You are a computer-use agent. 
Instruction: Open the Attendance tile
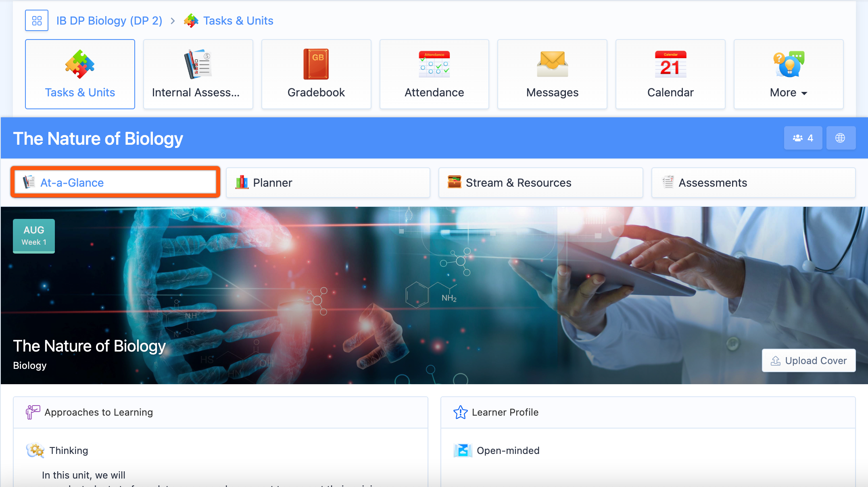coord(434,74)
